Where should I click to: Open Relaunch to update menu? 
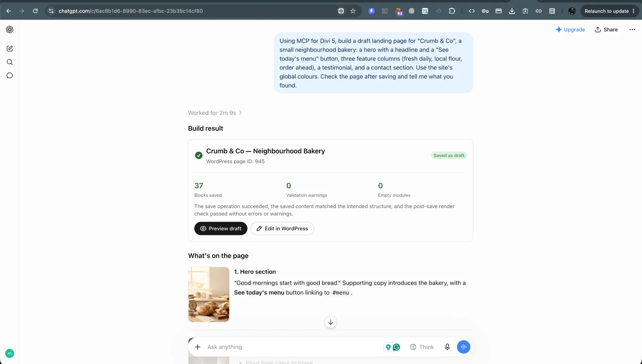point(609,11)
